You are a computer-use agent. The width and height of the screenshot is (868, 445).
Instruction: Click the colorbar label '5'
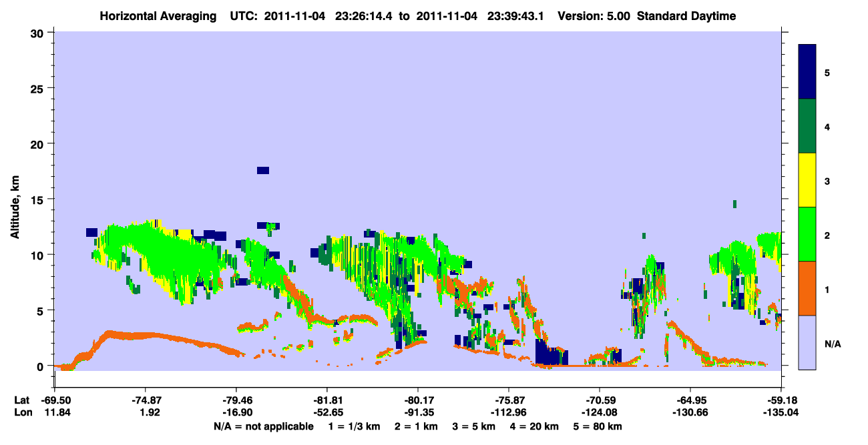tap(827, 72)
